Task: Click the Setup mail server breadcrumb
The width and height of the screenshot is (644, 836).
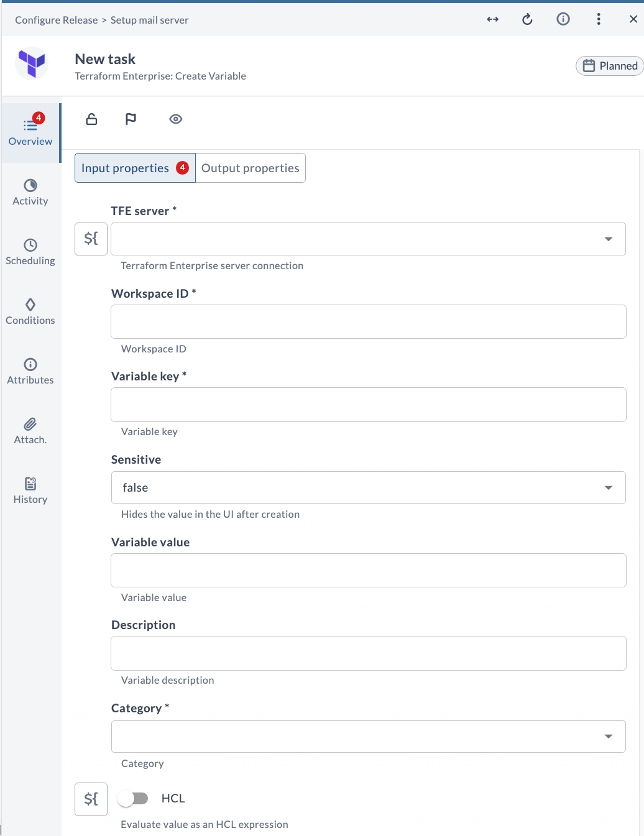Action: 149,20
